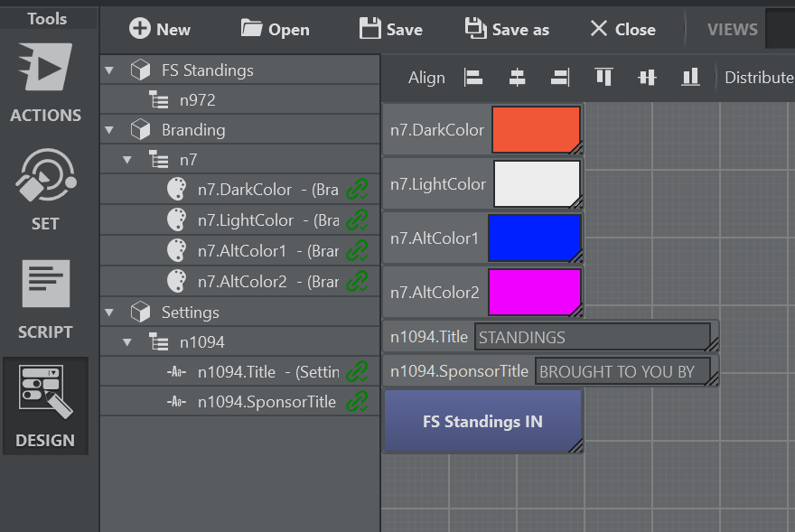This screenshot has height=532, width=795.
Task: Toggle link icon on n7.AltColor2 row
Action: 358,282
